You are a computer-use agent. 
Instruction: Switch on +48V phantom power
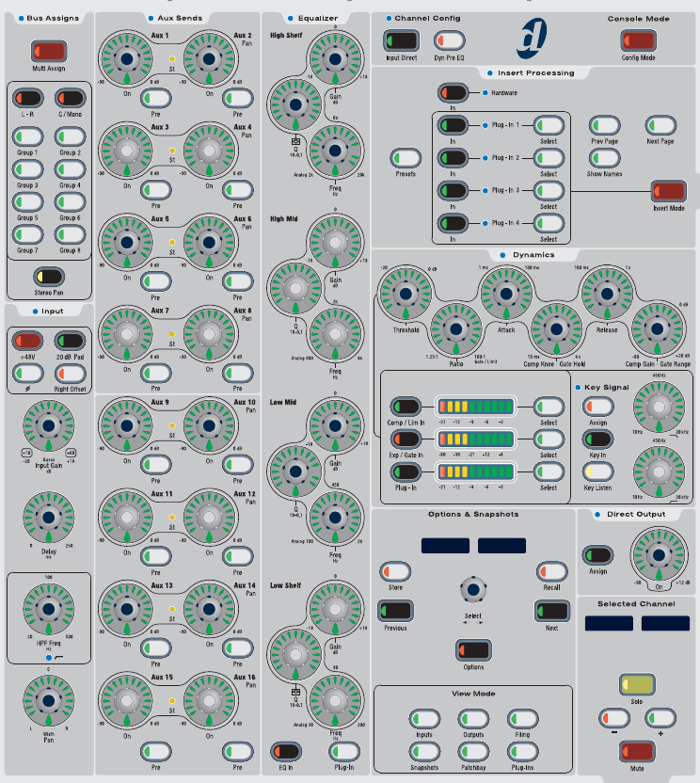(28, 341)
